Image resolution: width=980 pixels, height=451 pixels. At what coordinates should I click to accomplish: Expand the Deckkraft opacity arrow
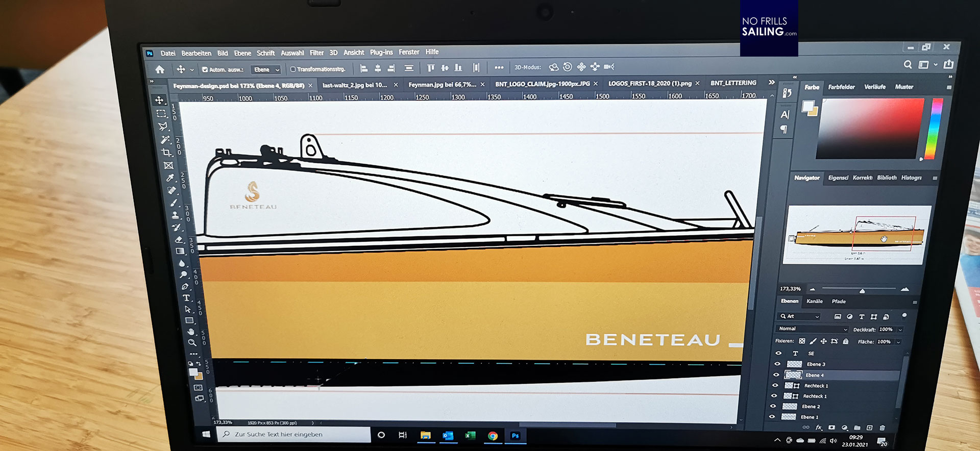click(x=900, y=330)
